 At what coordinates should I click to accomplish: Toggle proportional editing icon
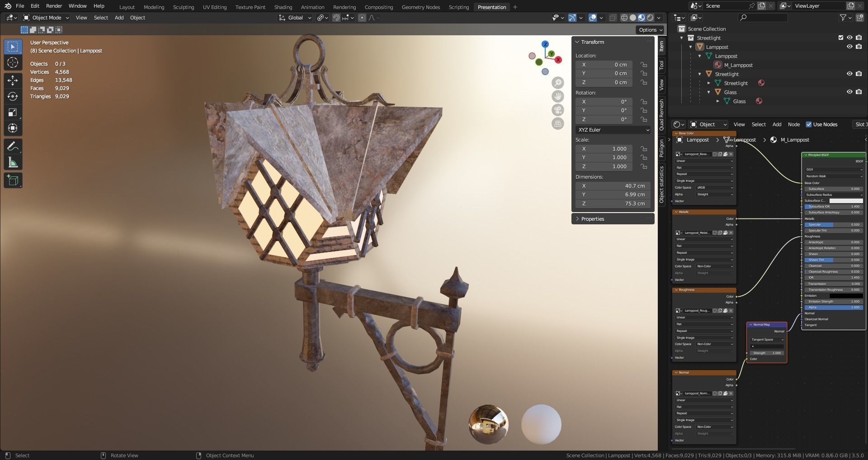point(362,18)
